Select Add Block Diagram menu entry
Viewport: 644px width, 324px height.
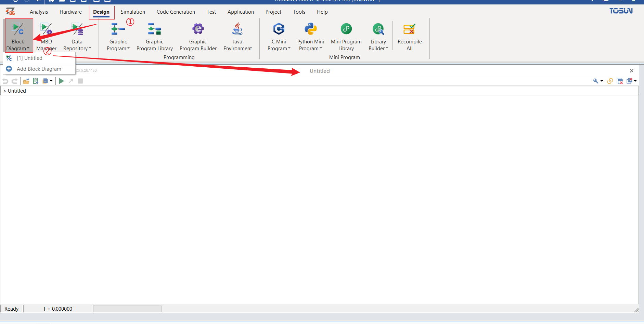coord(39,69)
